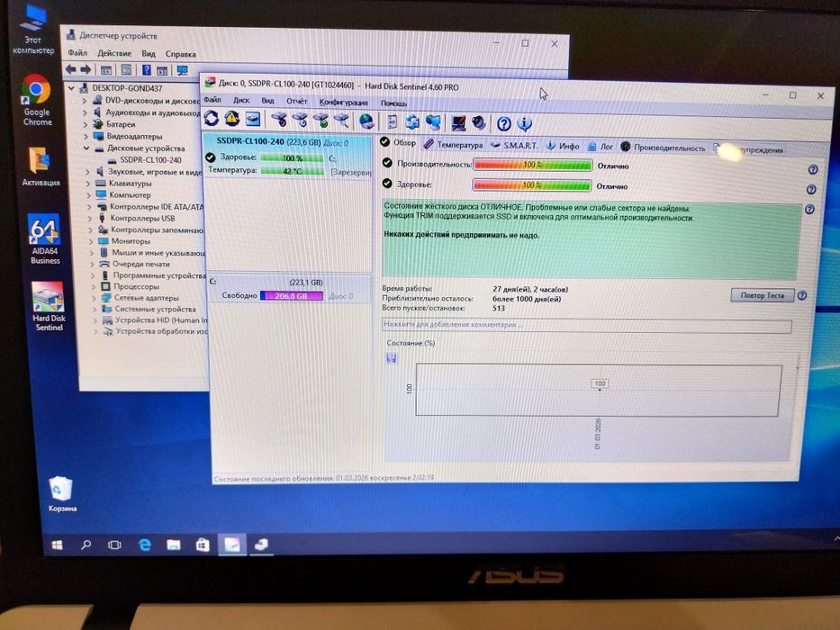Screen dimensions: 840x630
Task: Click the refresh disk status toolbar icon
Action: click(x=211, y=119)
